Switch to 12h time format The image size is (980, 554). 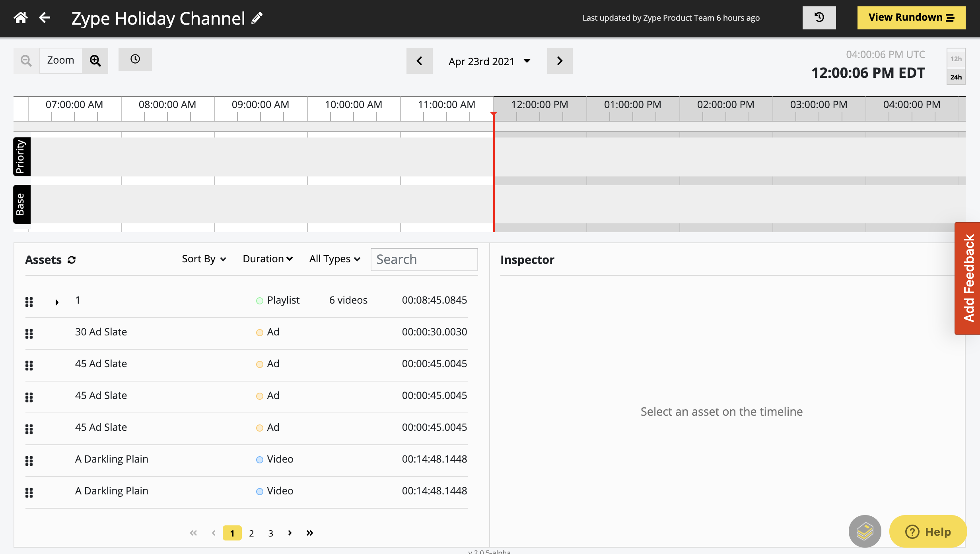[956, 59]
